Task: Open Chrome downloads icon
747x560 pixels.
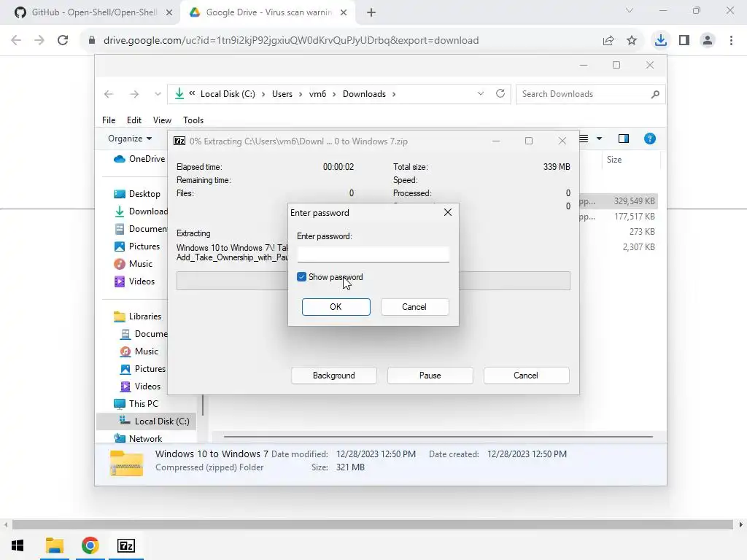Action: point(660,40)
